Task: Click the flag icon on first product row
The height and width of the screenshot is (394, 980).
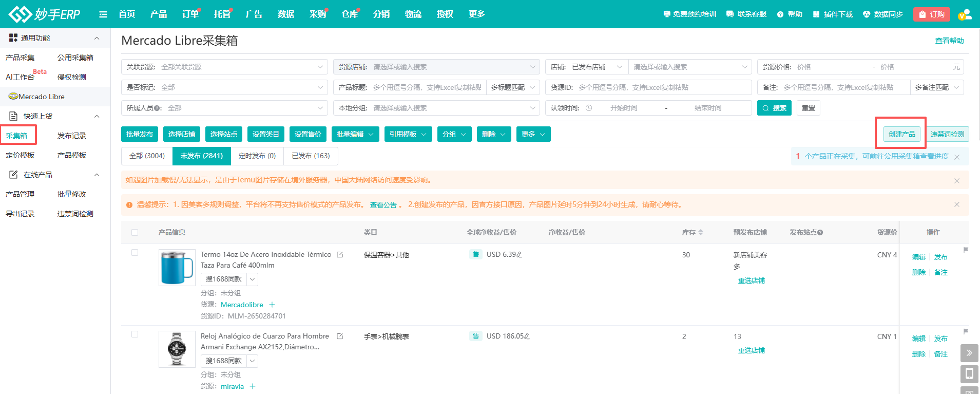Action: (x=966, y=250)
